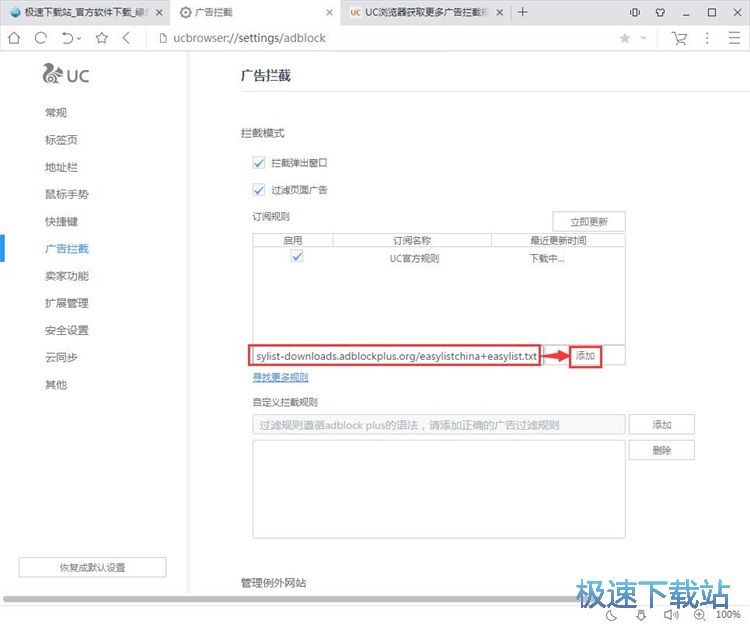Open the skin shirt icon
Image resolution: width=750 pixels, height=624 pixels.
[660, 12]
